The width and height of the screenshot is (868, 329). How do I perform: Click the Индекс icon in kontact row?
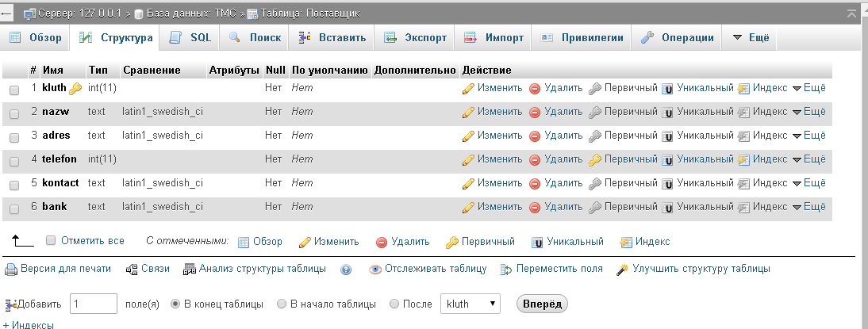click(743, 184)
